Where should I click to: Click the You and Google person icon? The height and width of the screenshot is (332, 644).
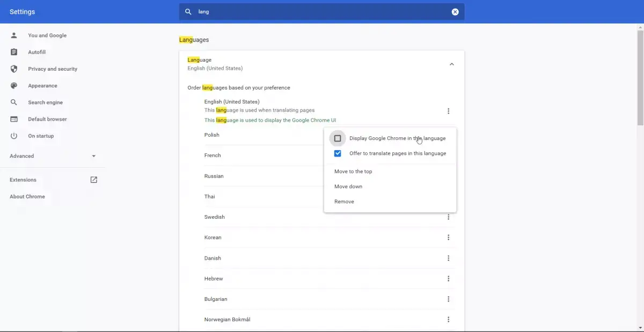pos(14,35)
